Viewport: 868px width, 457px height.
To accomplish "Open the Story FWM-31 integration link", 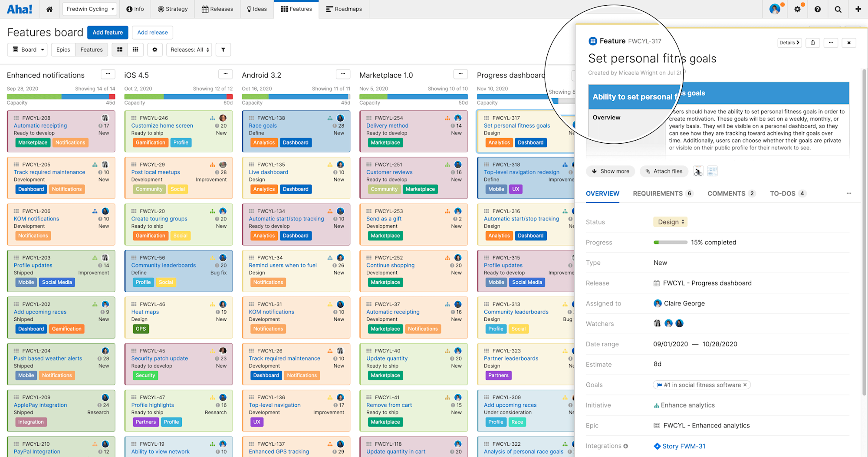I will point(684,446).
